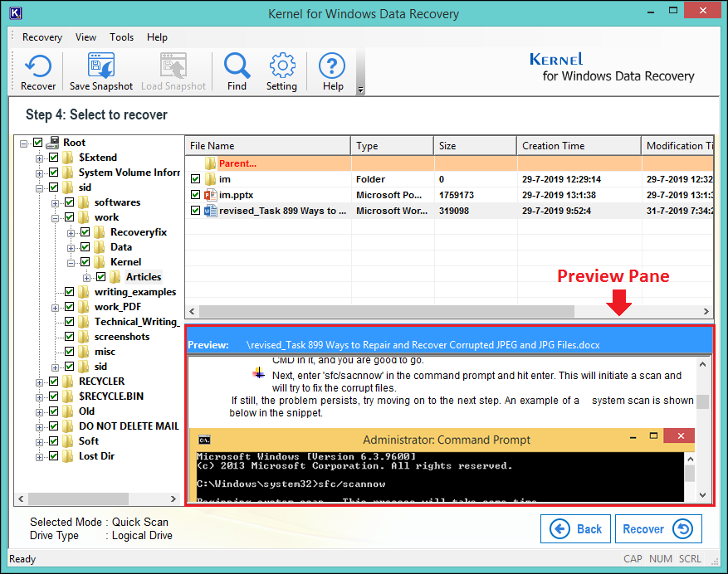
Task: Click the screenshots folder icon
Action: point(84,337)
